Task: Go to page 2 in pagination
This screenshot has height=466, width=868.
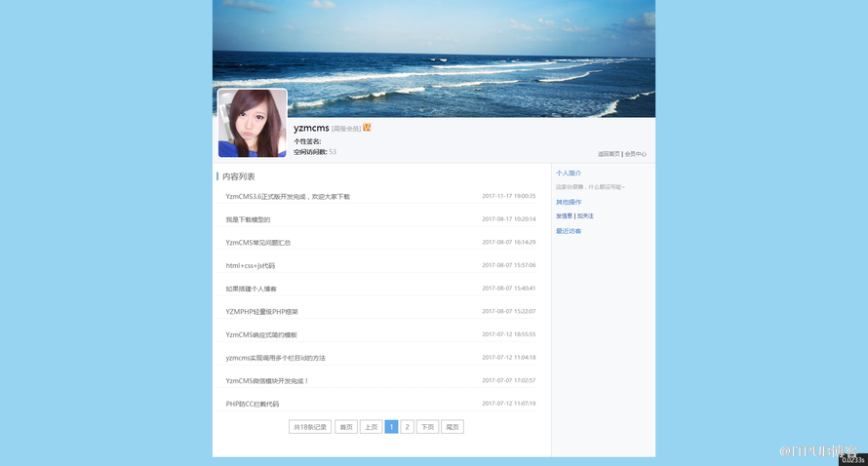Action: tap(407, 427)
